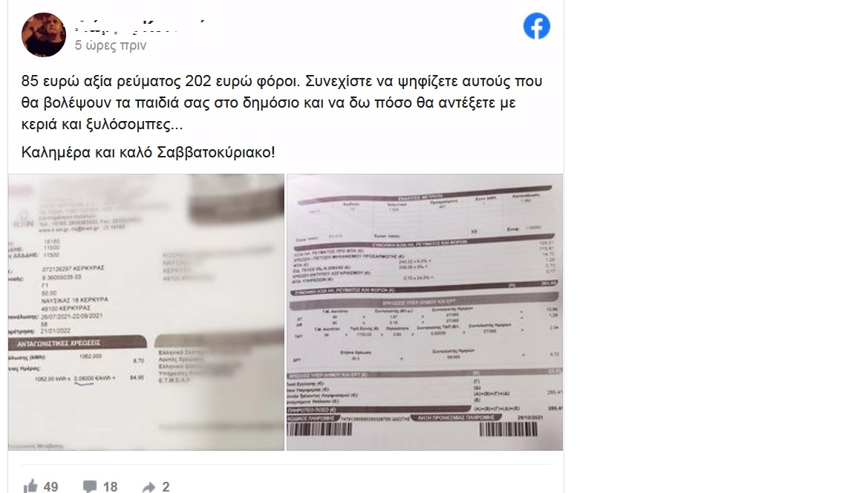This screenshot has height=493, width=868.
Task: Open the left electricity bill photo
Action: (146, 312)
